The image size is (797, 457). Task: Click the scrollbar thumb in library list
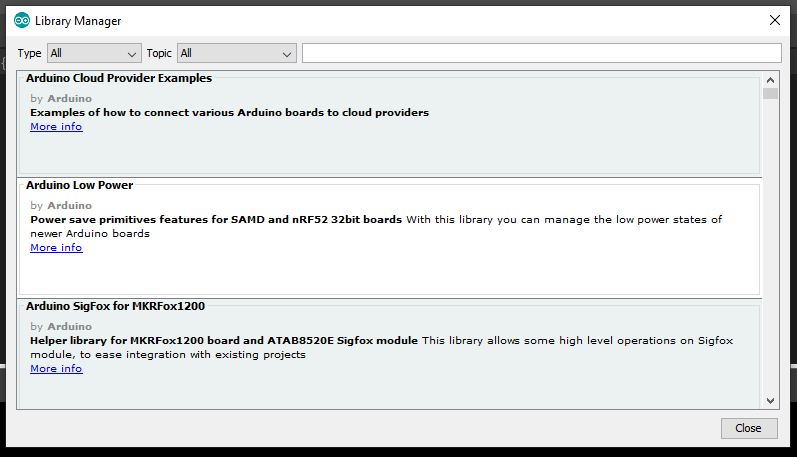point(770,94)
